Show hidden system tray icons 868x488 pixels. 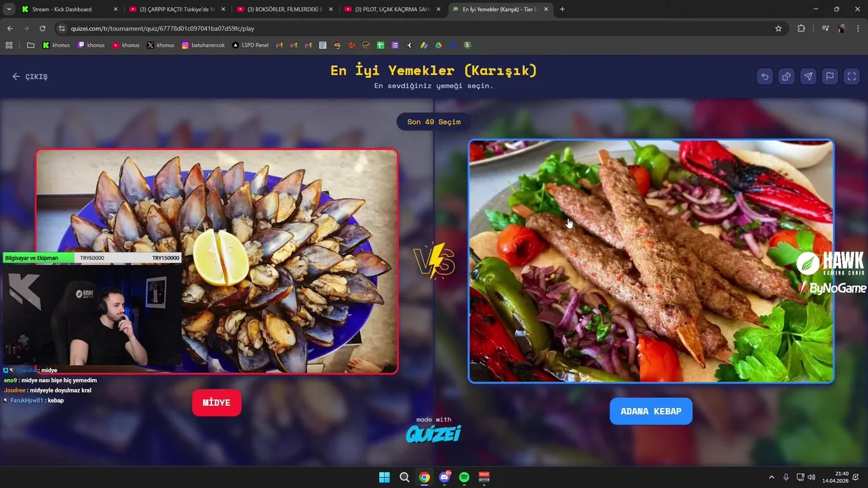(771, 477)
